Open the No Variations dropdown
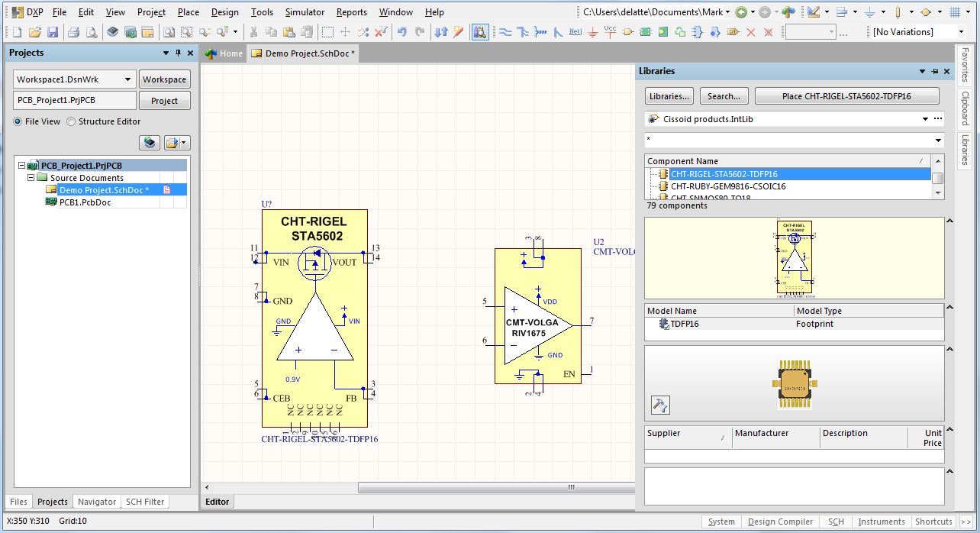Screen dimensions: 980x533 point(961,32)
